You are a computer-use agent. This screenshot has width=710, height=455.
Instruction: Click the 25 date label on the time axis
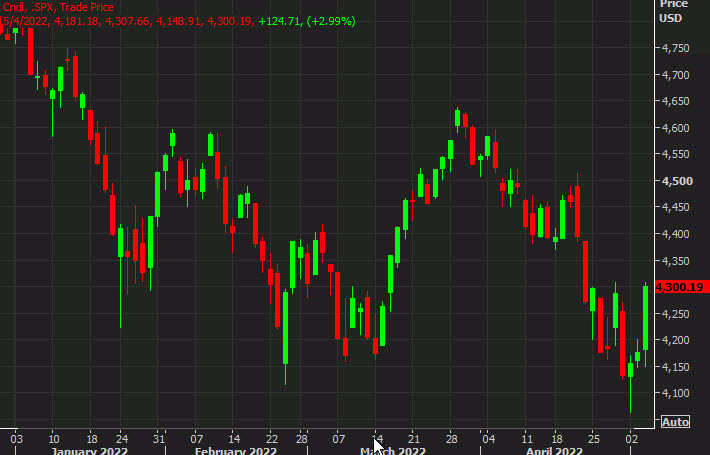coord(594,439)
